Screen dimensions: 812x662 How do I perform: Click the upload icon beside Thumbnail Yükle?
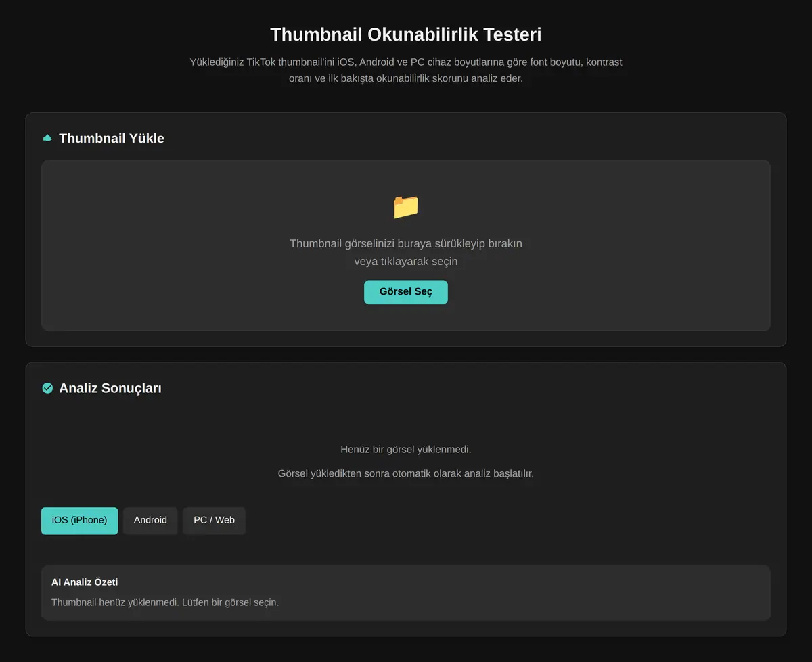point(47,138)
